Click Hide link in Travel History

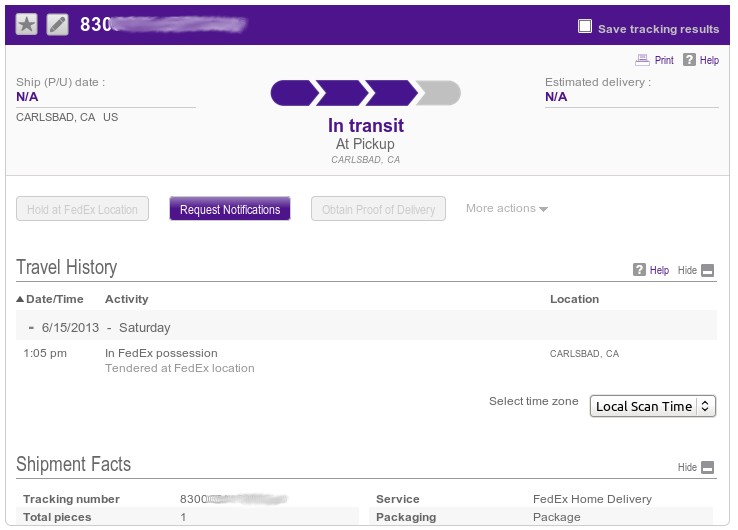coord(687,271)
